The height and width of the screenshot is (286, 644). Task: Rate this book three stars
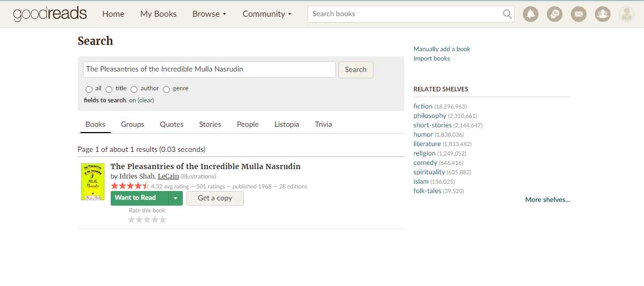point(147,220)
